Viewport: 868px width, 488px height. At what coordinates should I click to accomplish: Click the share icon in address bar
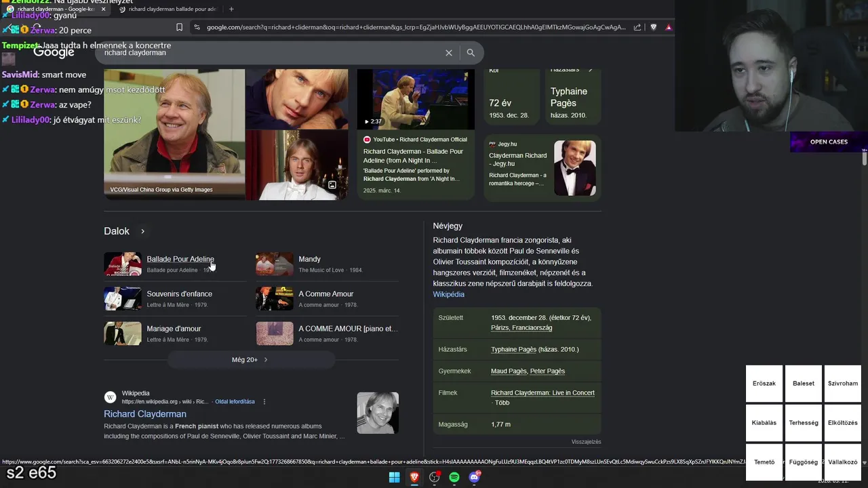click(x=637, y=27)
